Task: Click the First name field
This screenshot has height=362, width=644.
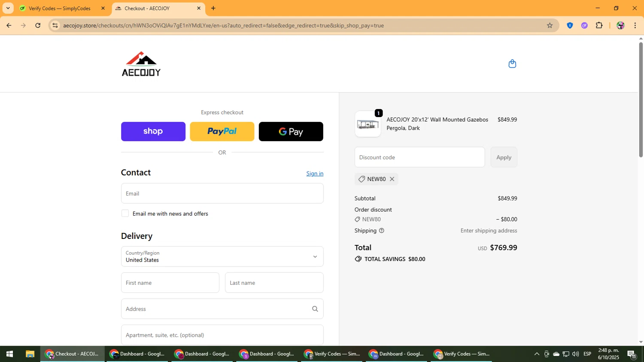Action: click(x=170, y=283)
